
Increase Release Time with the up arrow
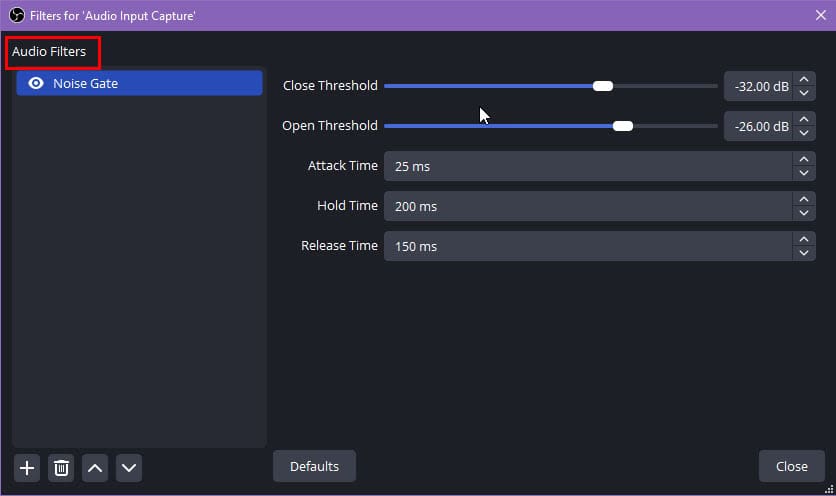pos(804,239)
